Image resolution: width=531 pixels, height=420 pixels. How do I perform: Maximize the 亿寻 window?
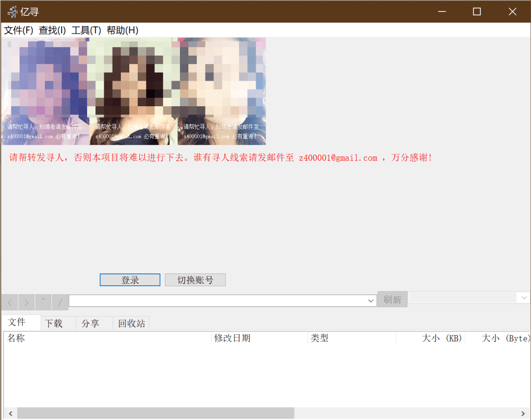pos(477,11)
